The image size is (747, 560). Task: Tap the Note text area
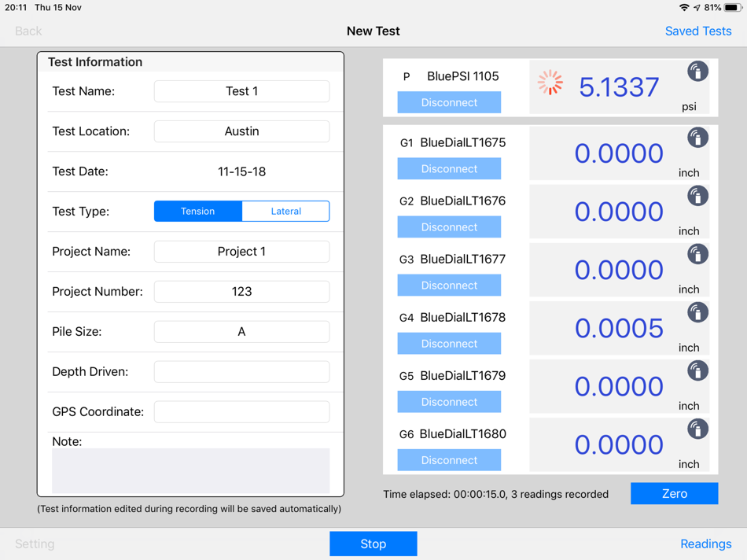190,470
